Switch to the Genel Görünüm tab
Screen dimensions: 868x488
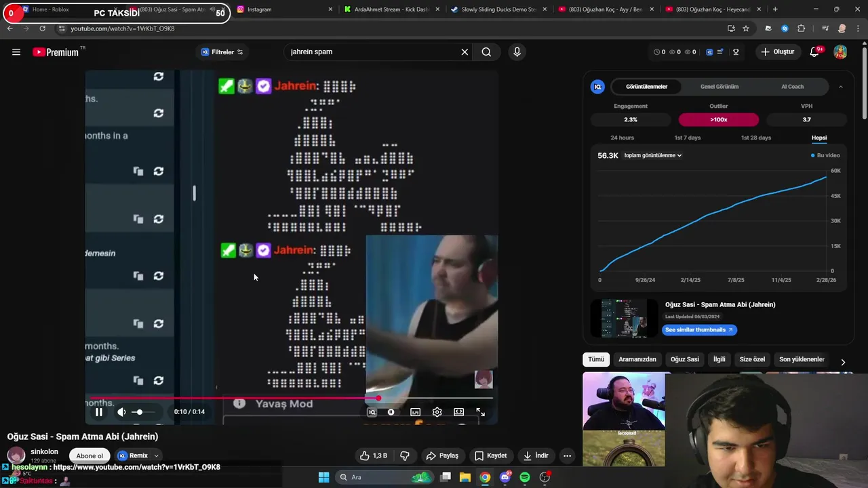pyautogui.click(x=719, y=87)
